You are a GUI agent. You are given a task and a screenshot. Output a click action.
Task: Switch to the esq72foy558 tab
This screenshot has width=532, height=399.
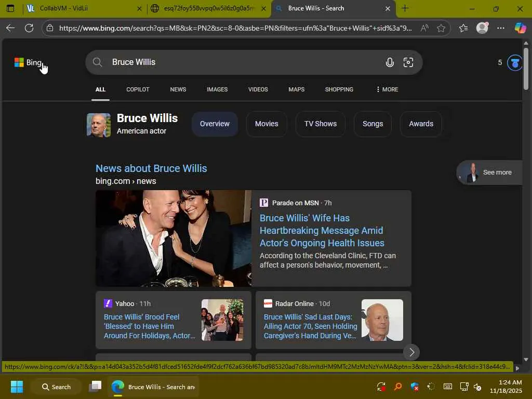(208, 8)
